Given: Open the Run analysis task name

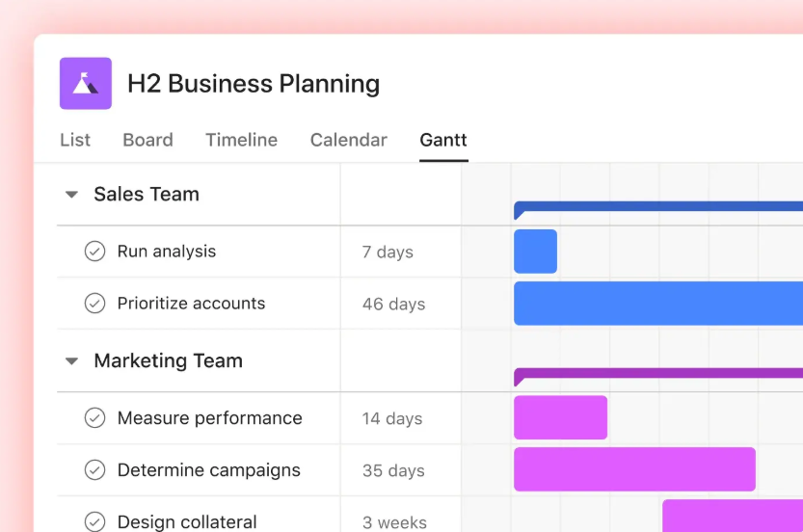Looking at the screenshot, I should (167, 252).
